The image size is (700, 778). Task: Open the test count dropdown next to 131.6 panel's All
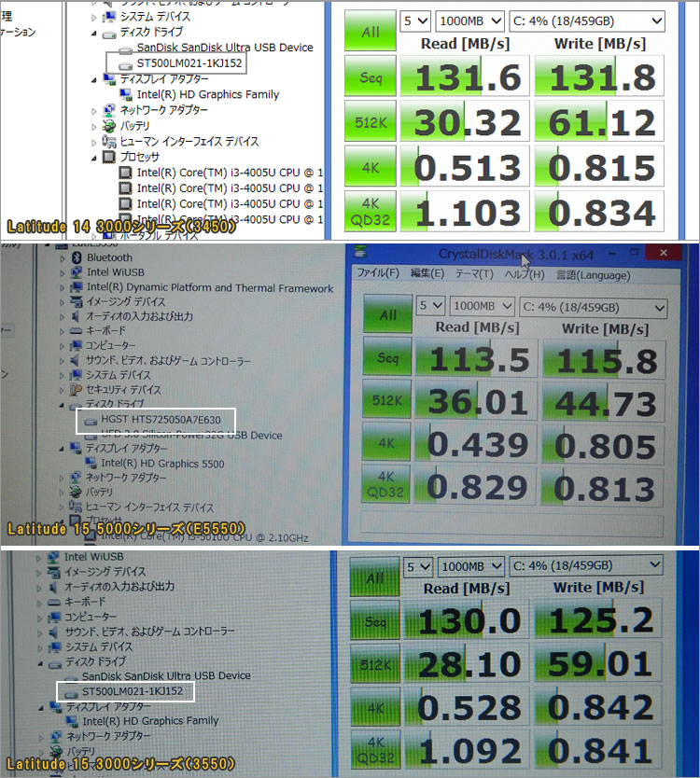[x=415, y=21]
